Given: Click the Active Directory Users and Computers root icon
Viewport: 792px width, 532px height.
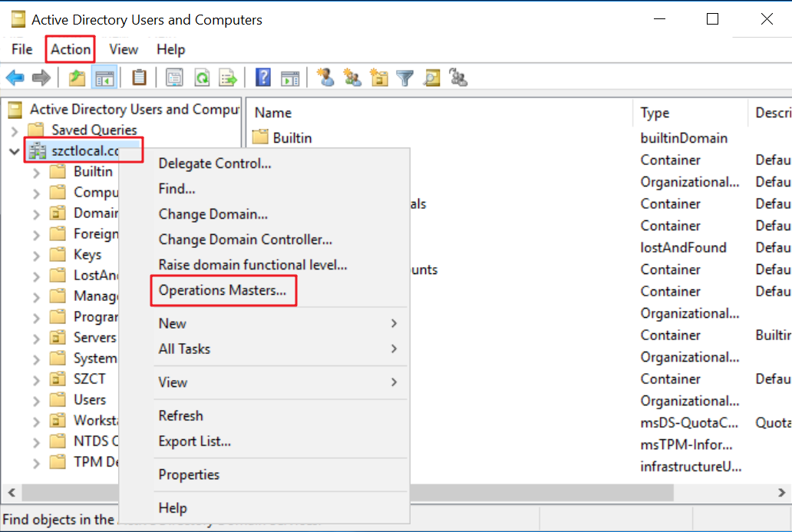Looking at the screenshot, I should coord(15,109).
